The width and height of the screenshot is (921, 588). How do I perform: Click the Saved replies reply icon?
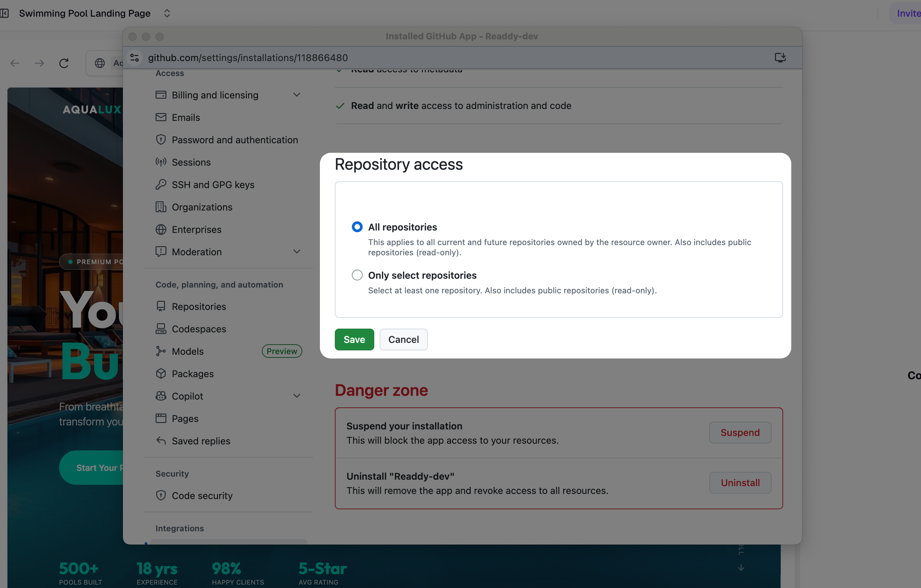[161, 441]
